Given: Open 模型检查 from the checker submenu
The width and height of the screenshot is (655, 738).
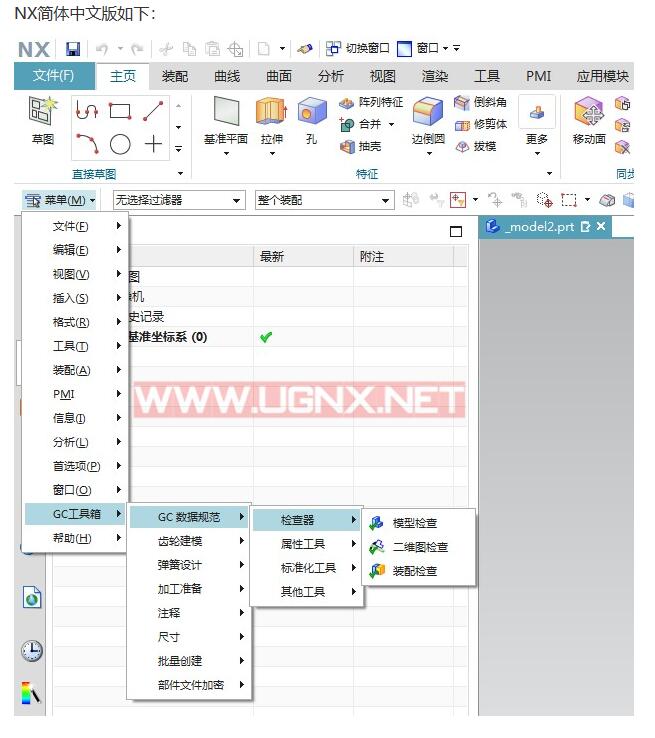Looking at the screenshot, I should (414, 523).
